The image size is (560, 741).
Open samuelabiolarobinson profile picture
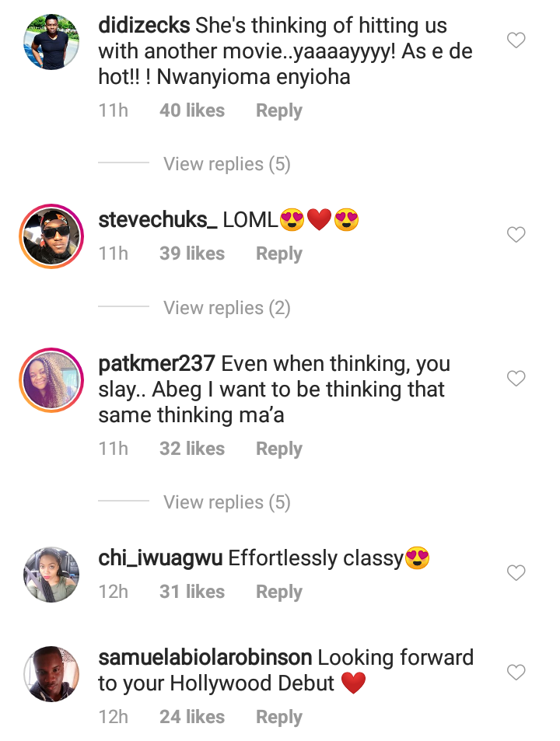[x=52, y=673]
